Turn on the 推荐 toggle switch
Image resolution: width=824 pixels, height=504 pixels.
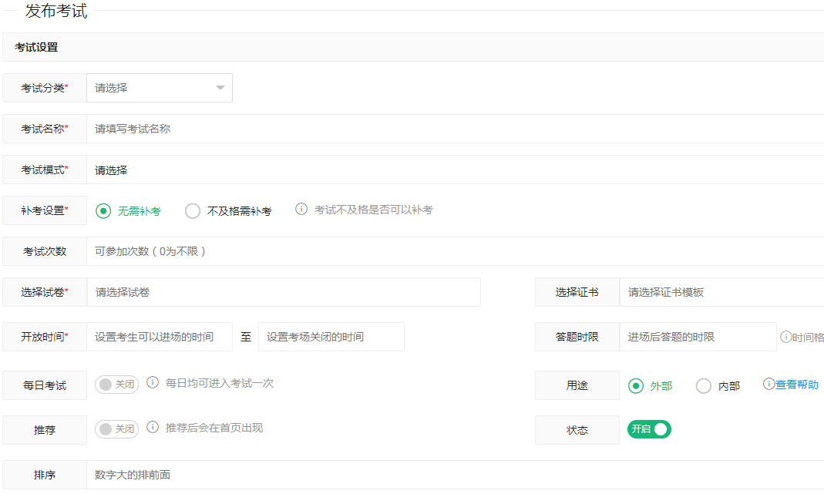click(x=116, y=429)
